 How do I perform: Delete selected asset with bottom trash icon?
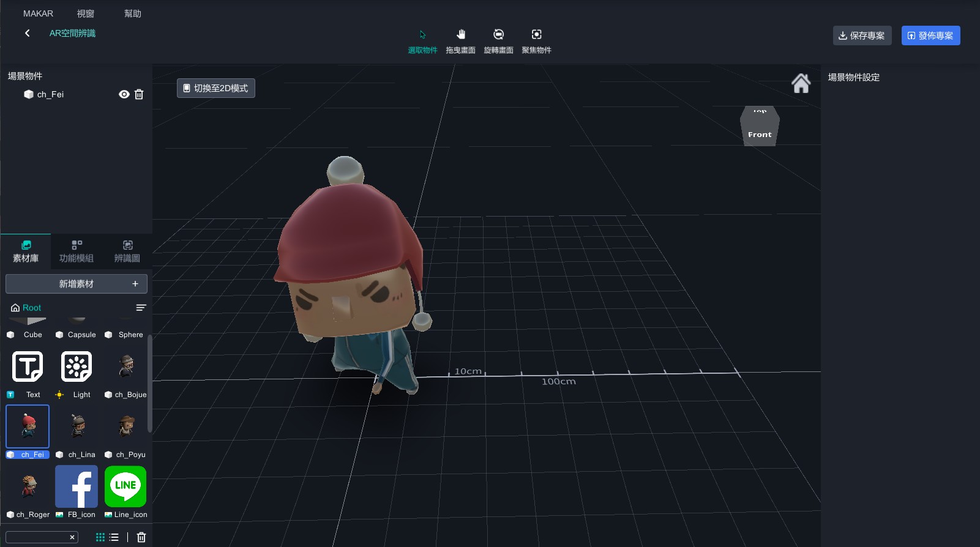point(141,537)
